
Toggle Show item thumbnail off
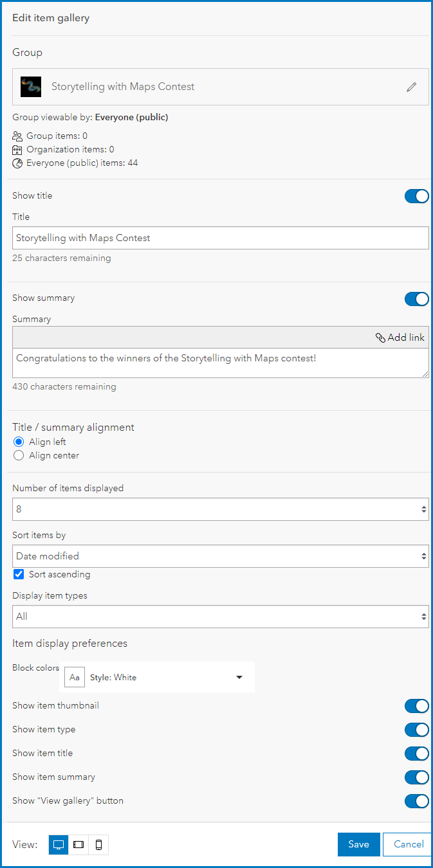click(416, 706)
